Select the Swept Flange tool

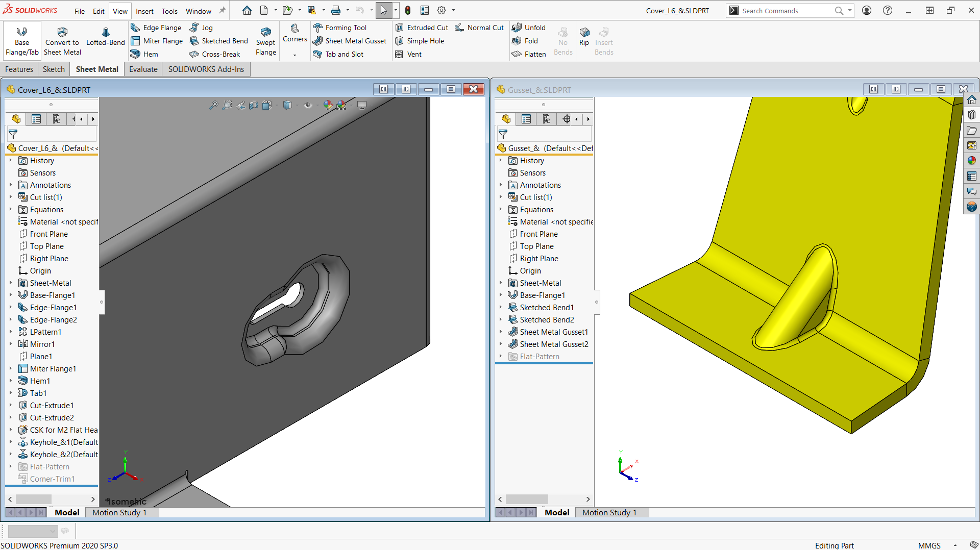pyautogui.click(x=265, y=41)
